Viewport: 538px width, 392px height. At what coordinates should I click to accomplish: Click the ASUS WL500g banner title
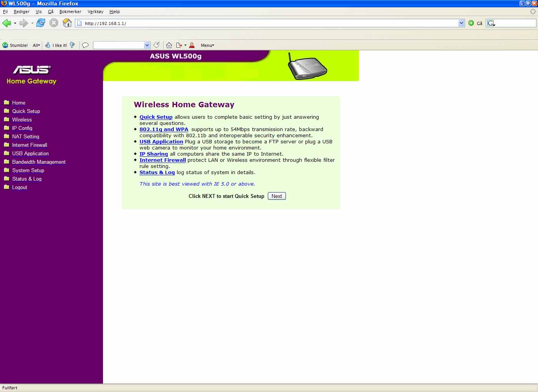click(176, 56)
